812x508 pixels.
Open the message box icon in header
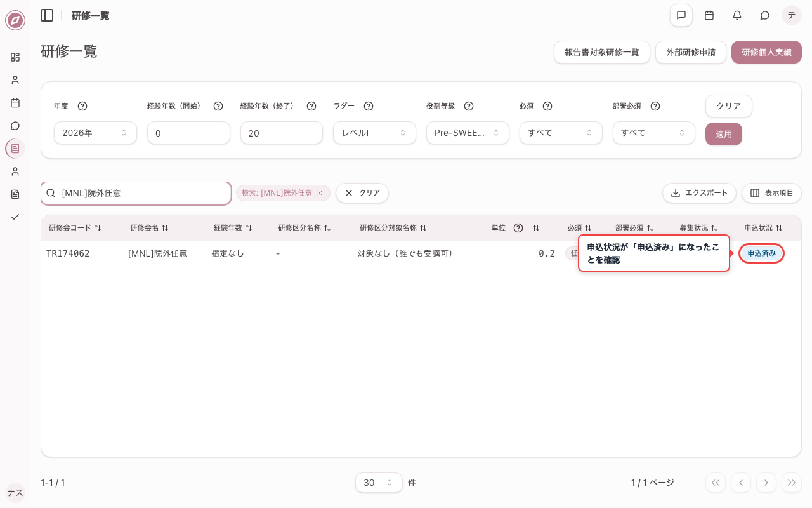681,15
